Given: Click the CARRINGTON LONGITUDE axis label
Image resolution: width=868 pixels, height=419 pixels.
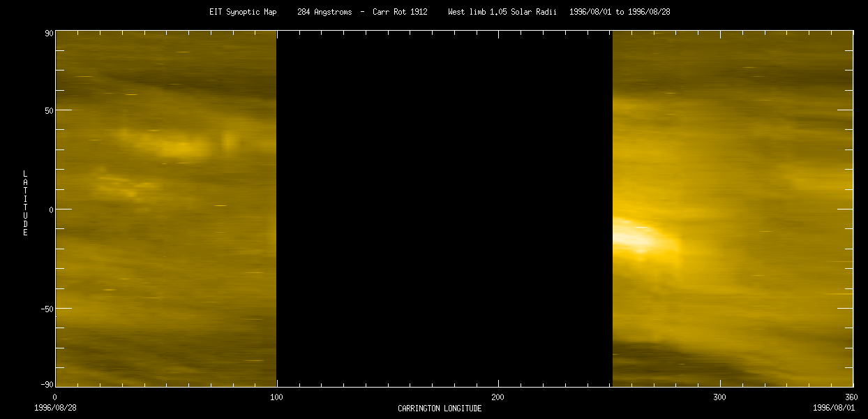Looking at the screenshot, I should (x=440, y=409).
